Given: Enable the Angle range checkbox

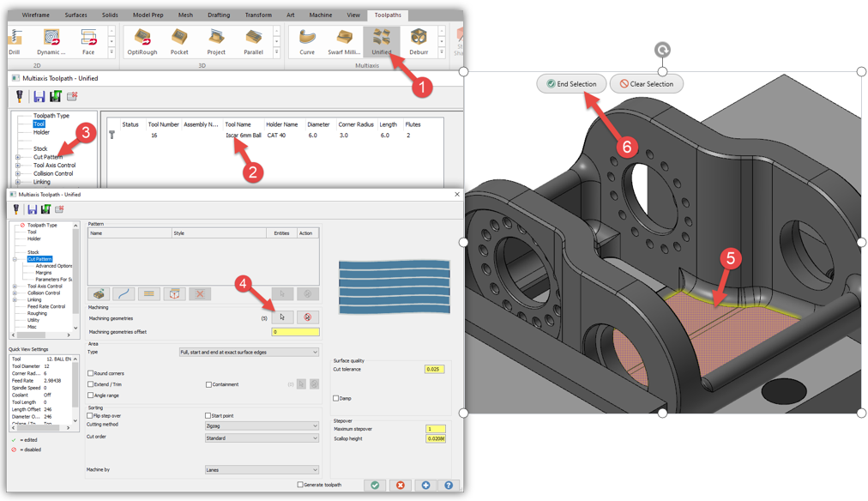Looking at the screenshot, I should click(x=90, y=395).
